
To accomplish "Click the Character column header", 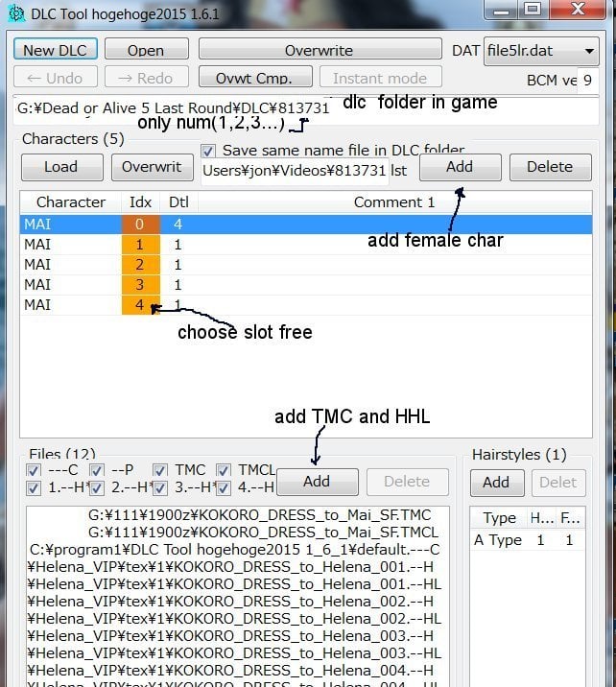I will (71, 202).
